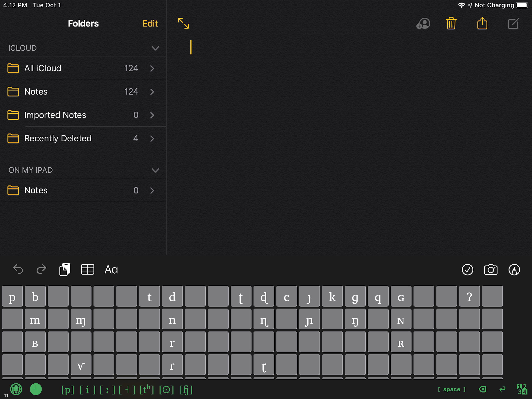
Task: Insert a table into note
Action: tap(88, 269)
